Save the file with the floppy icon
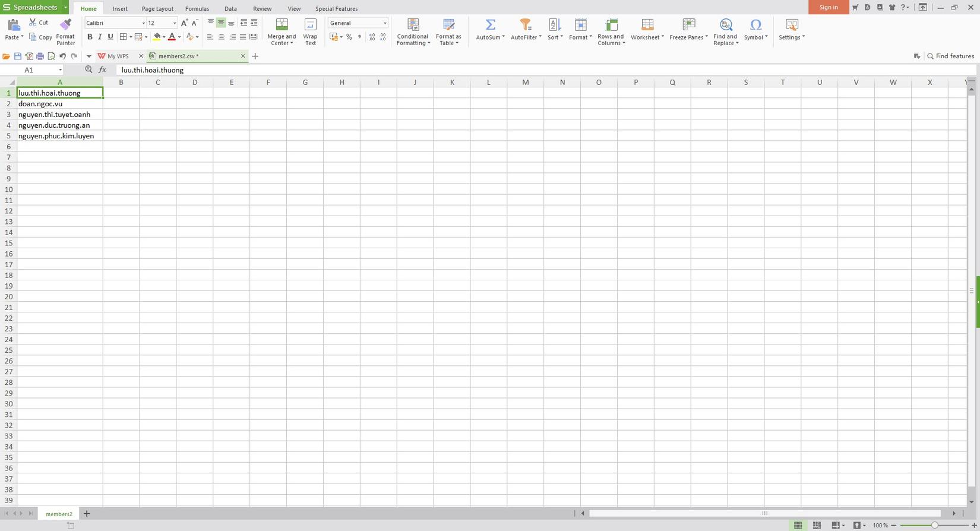Viewport: 980px width, 531px height. (18, 56)
